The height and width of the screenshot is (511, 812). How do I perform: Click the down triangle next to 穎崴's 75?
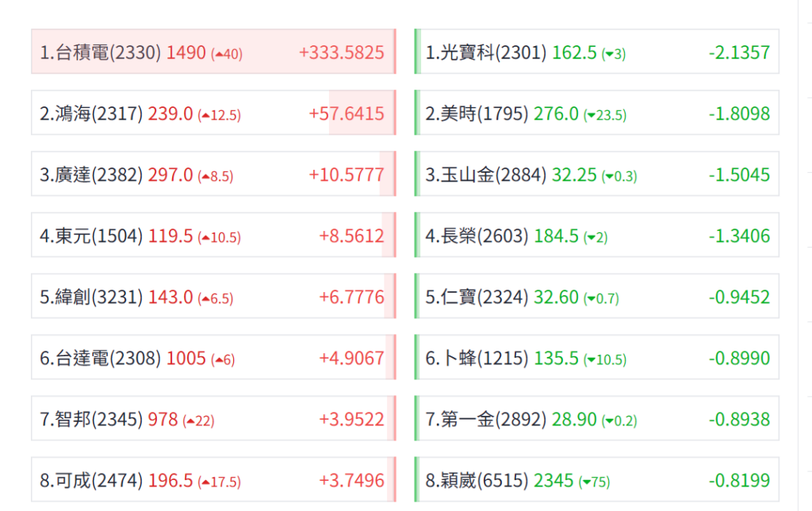pos(585,482)
